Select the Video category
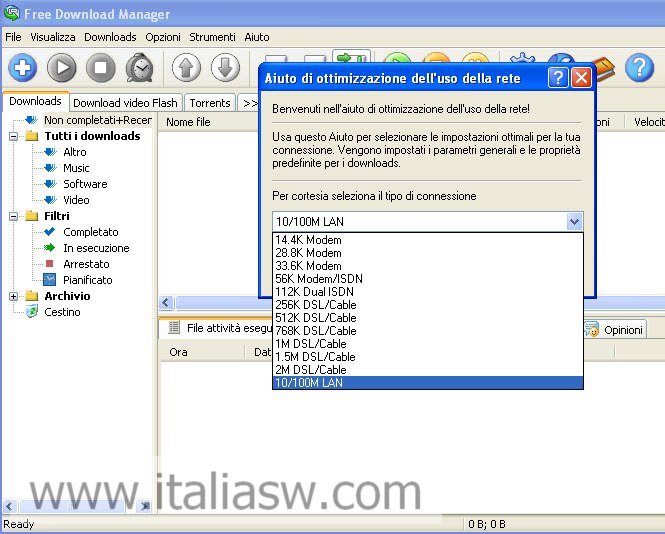Image resolution: width=665 pixels, height=534 pixels. tap(76, 200)
